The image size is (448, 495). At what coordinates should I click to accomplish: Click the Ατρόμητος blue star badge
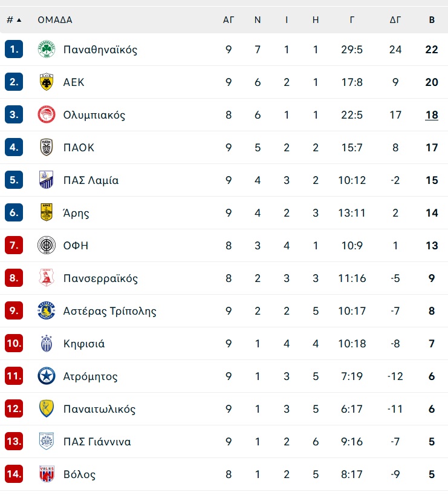[x=47, y=376]
